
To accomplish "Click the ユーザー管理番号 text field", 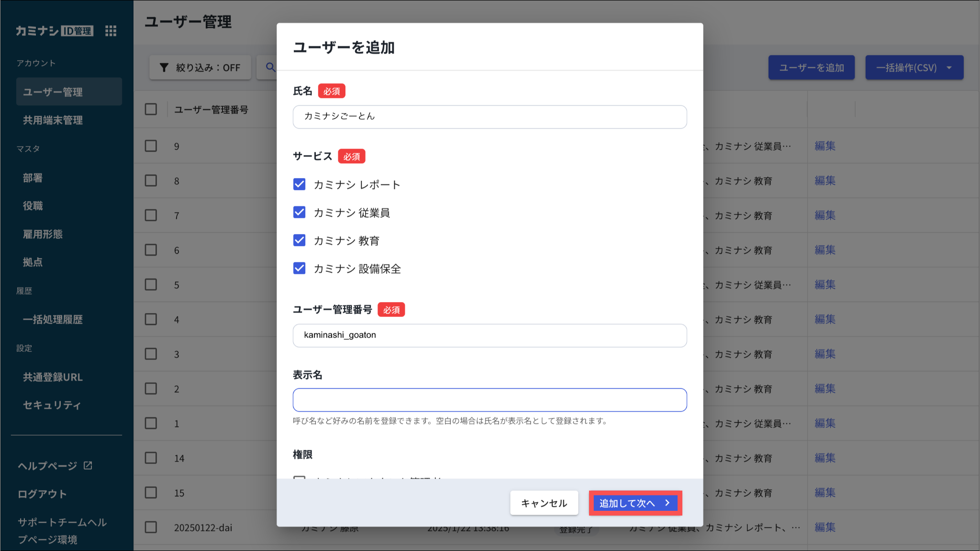I will (x=490, y=336).
